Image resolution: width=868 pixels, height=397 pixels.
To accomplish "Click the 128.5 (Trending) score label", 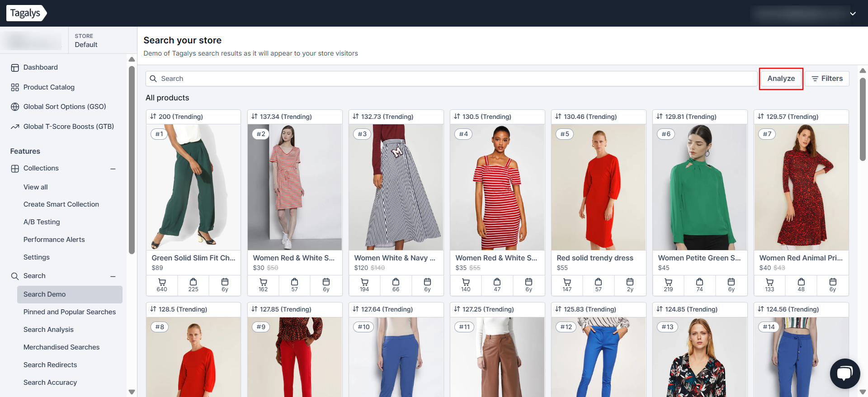I will [x=183, y=309].
